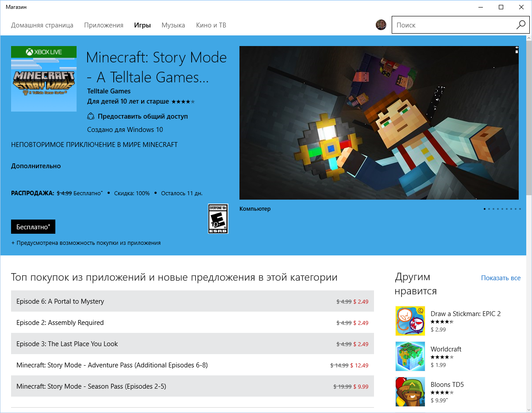Open the user profile avatar
Viewport: 532px width, 413px height.
pos(381,25)
